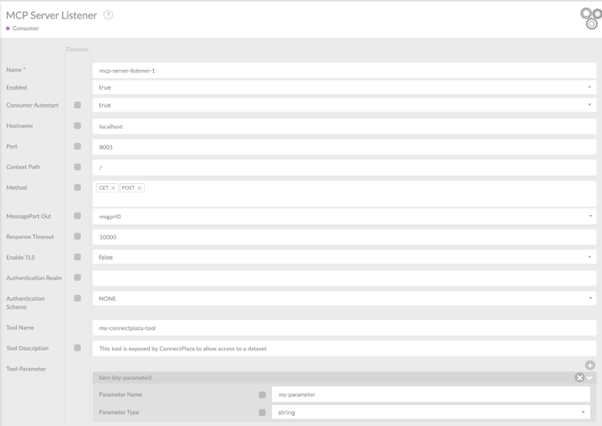Open the Authentication Scheme dropdown
This screenshot has height=426, width=602.
pos(343,298)
